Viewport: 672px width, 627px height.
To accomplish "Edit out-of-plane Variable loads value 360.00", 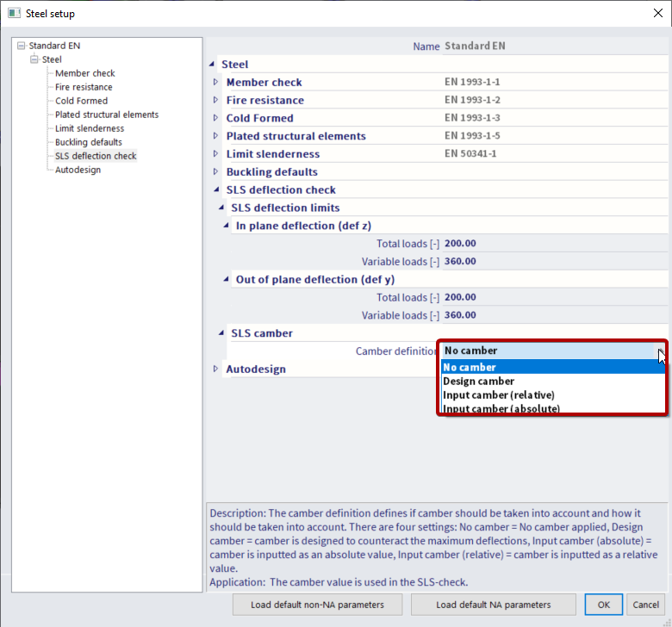I will point(461,315).
